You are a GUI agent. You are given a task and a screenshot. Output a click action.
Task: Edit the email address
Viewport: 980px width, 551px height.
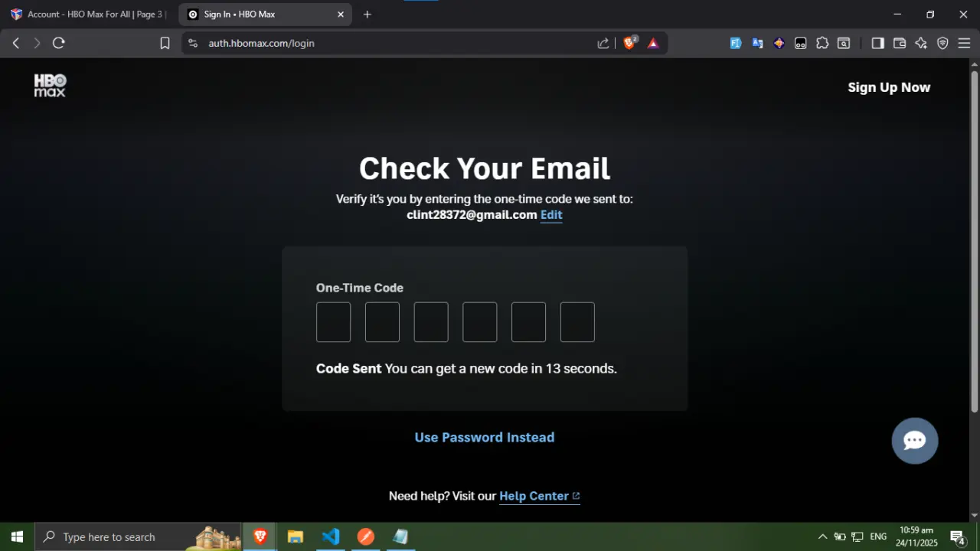(551, 215)
